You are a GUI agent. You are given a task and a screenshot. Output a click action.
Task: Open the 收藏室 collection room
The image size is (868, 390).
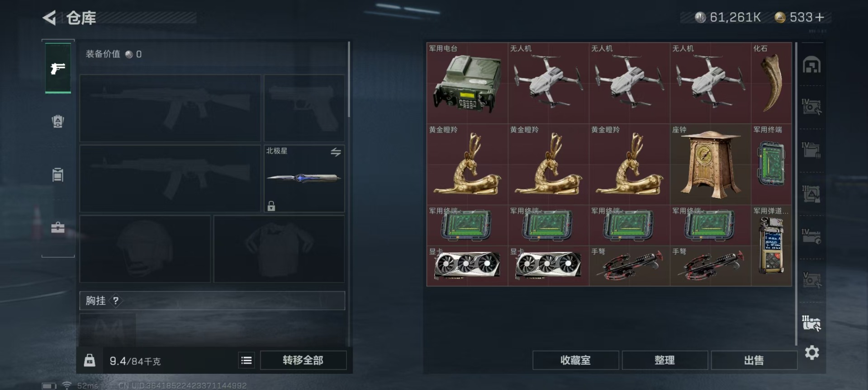[x=575, y=360]
